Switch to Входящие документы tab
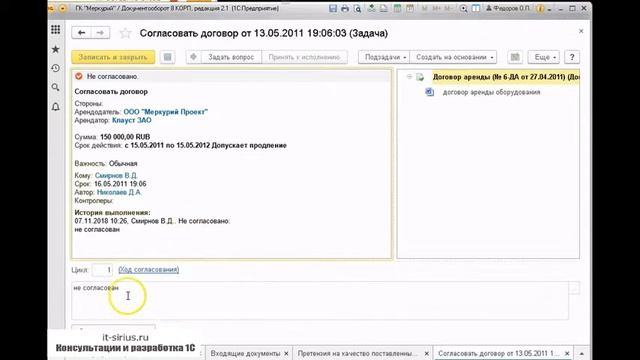 245,353
